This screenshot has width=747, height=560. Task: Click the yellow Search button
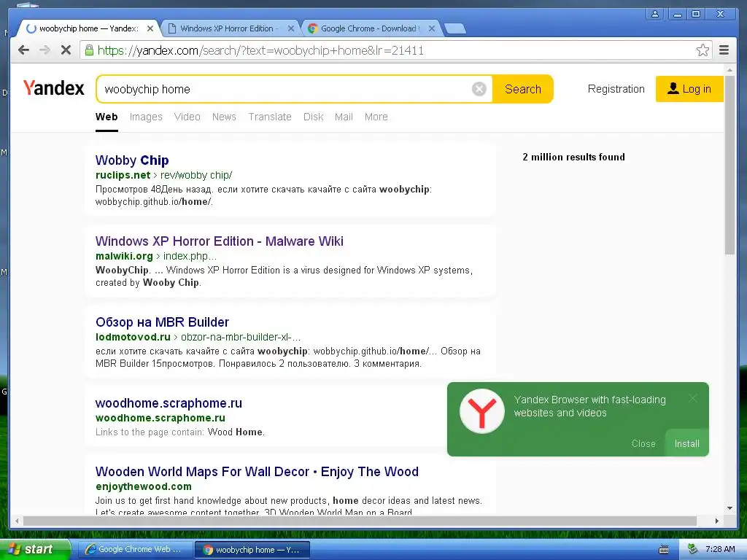point(522,89)
